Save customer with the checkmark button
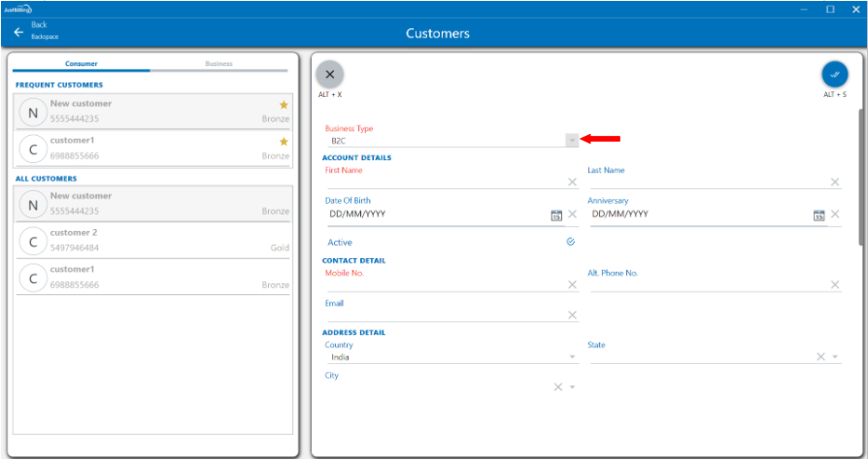 [834, 74]
